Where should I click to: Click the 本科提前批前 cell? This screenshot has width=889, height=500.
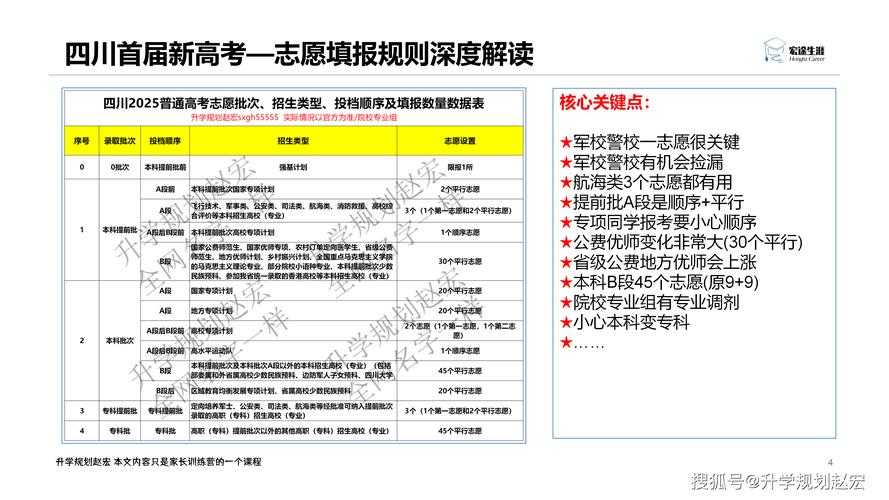pos(165,167)
